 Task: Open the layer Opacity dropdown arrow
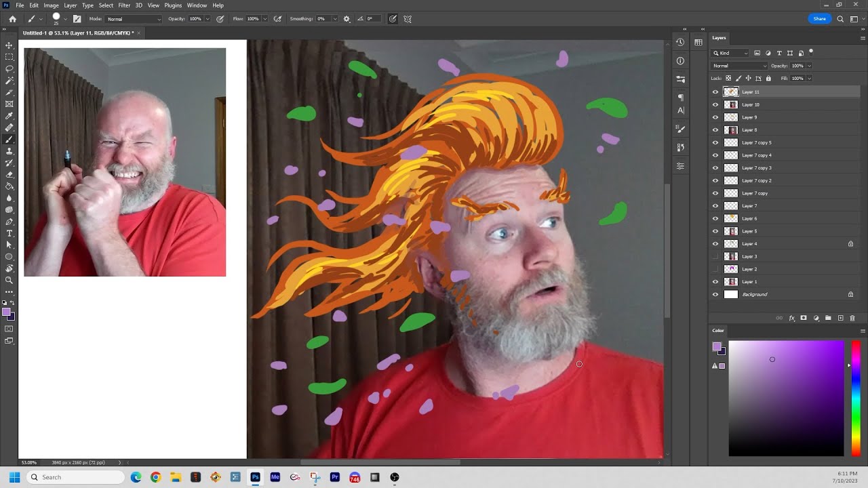click(x=810, y=66)
